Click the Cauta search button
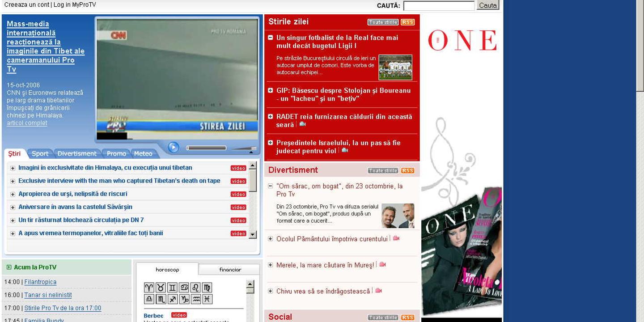This screenshot has width=644, height=322. click(487, 5)
